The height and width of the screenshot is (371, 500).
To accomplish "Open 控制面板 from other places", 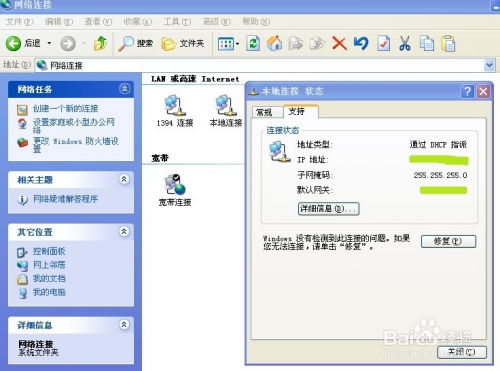I will click(x=49, y=251).
